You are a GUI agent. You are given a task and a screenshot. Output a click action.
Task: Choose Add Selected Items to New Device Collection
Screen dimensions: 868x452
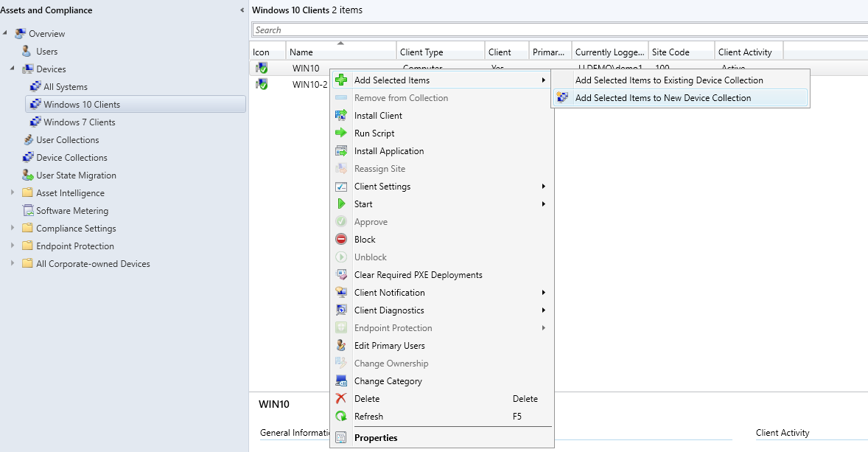click(x=680, y=98)
